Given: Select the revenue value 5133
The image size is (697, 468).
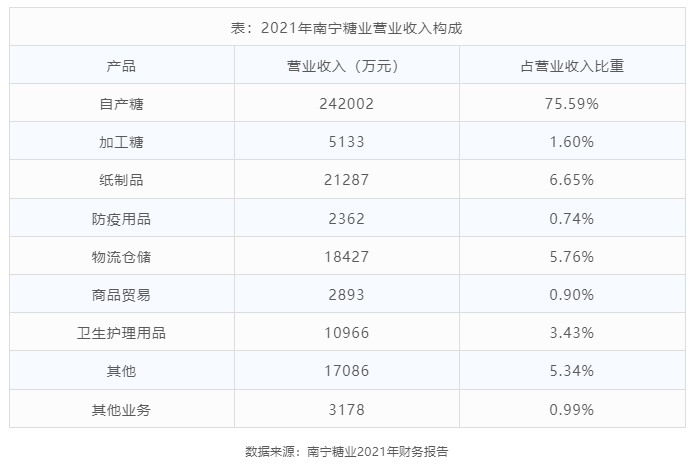Looking at the screenshot, I should [346, 142].
